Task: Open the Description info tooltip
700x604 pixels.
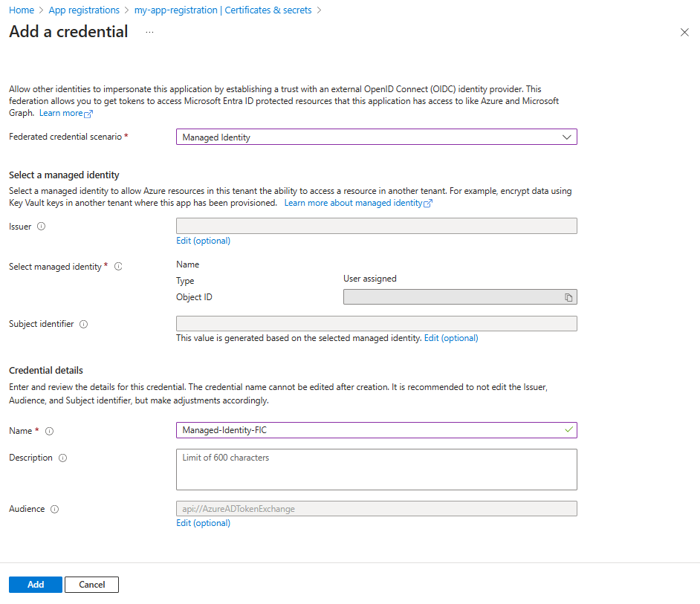Action: [62, 458]
